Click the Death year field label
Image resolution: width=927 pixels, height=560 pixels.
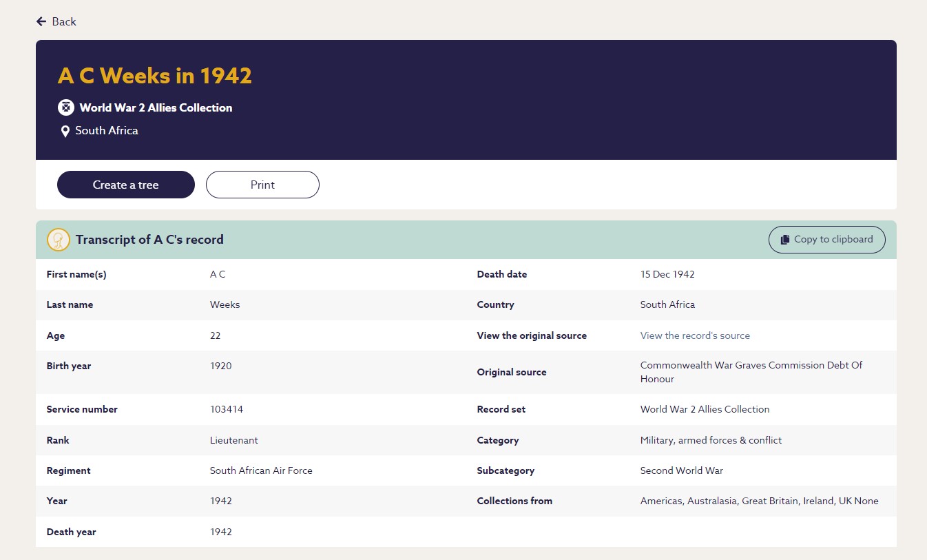(72, 532)
